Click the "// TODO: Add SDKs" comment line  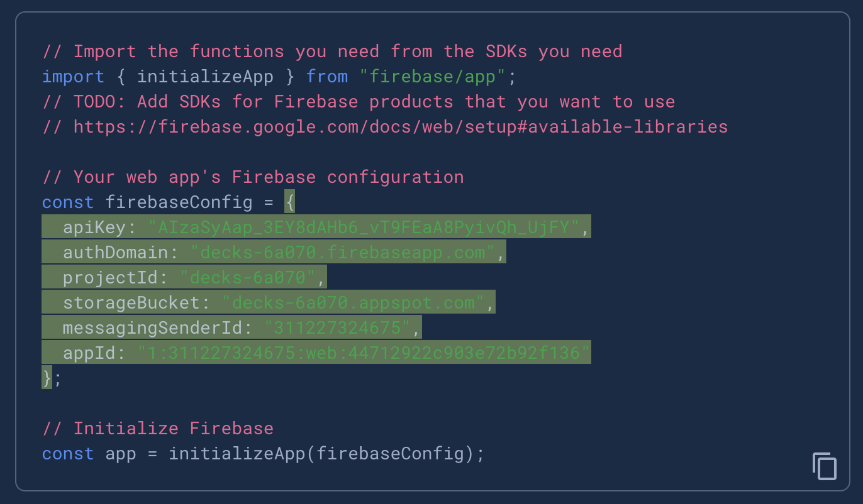[x=359, y=102]
